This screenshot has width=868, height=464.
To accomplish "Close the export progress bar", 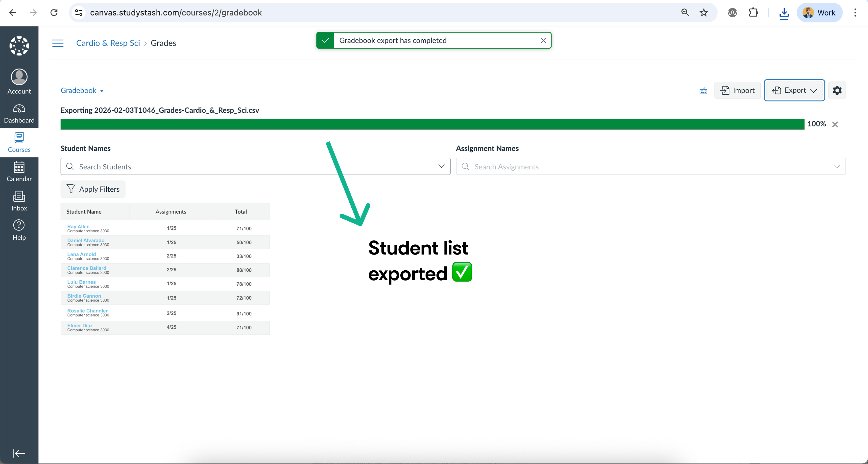I will tap(835, 125).
